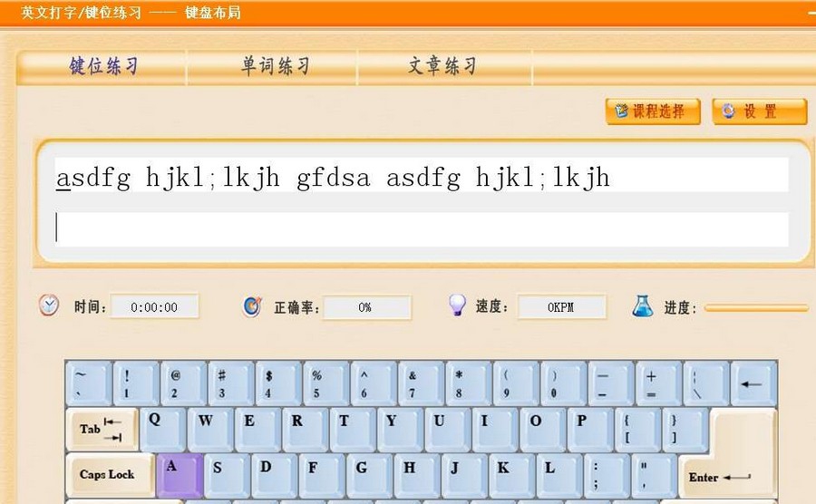Click the left bracket key

(637, 429)
